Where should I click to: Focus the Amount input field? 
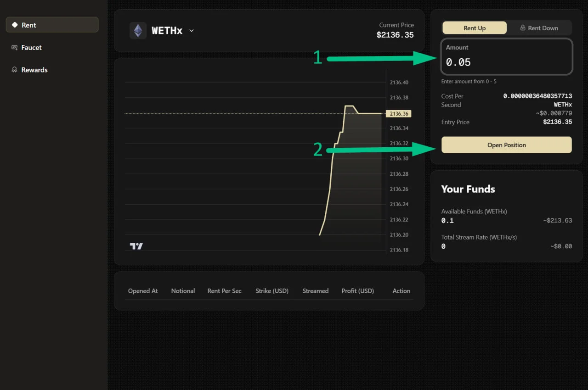[x=507, y=56]
